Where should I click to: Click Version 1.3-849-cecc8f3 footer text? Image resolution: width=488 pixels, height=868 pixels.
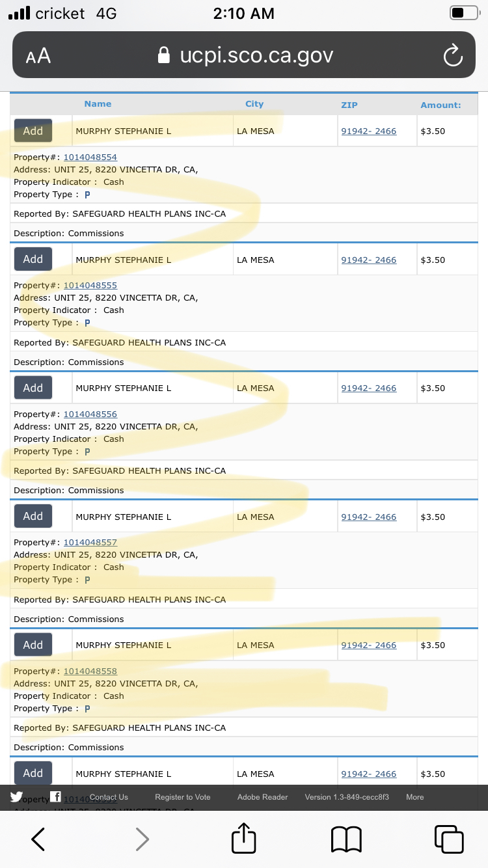(x=347, y=797)
